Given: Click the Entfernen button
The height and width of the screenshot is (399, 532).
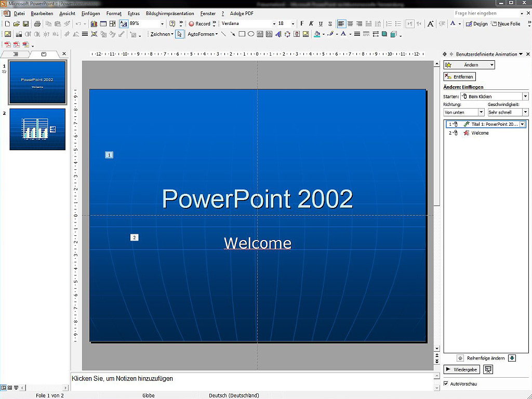Looking at the screenshot, I should (459, 77).
